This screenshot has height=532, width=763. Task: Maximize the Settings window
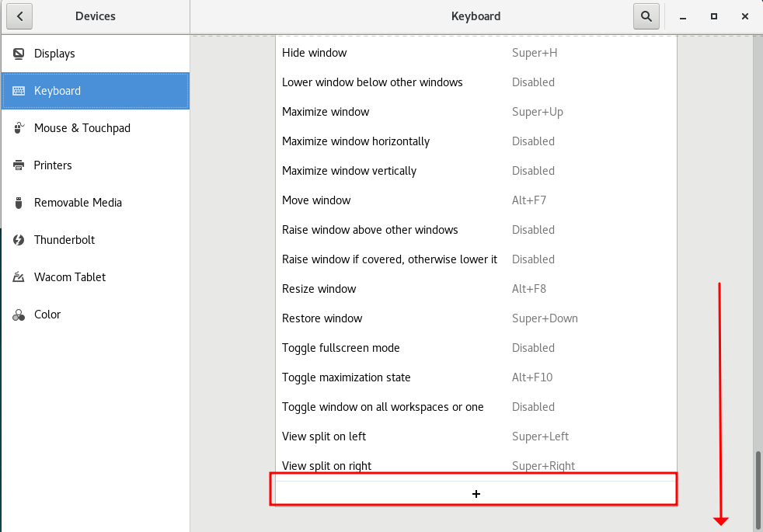[x=714, y=16]
